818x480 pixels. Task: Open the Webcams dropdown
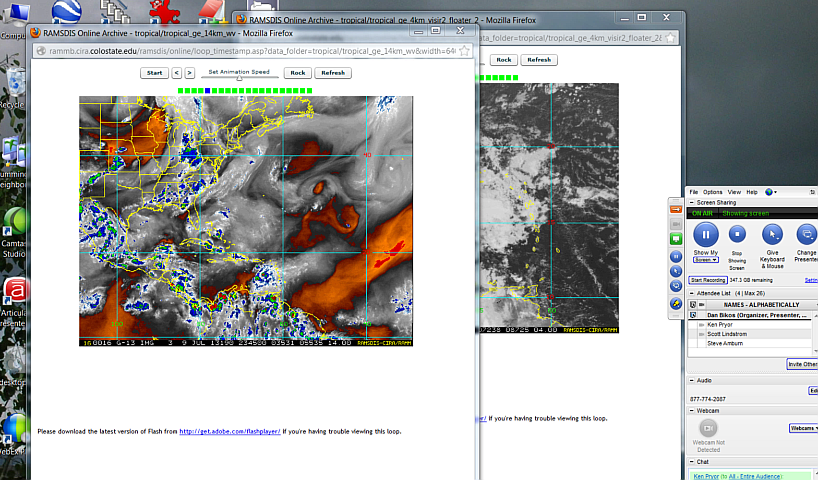coord(803,428)
